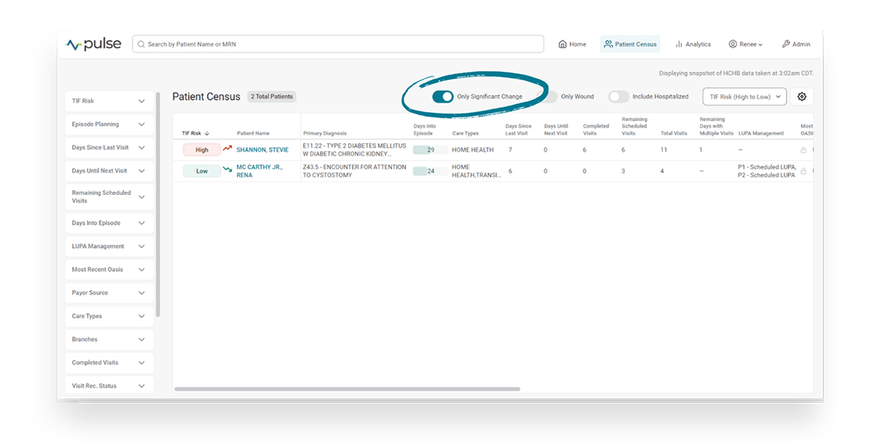
Task: Expand Days Since Last Visit filter
Action: click(x=109, y=147)
